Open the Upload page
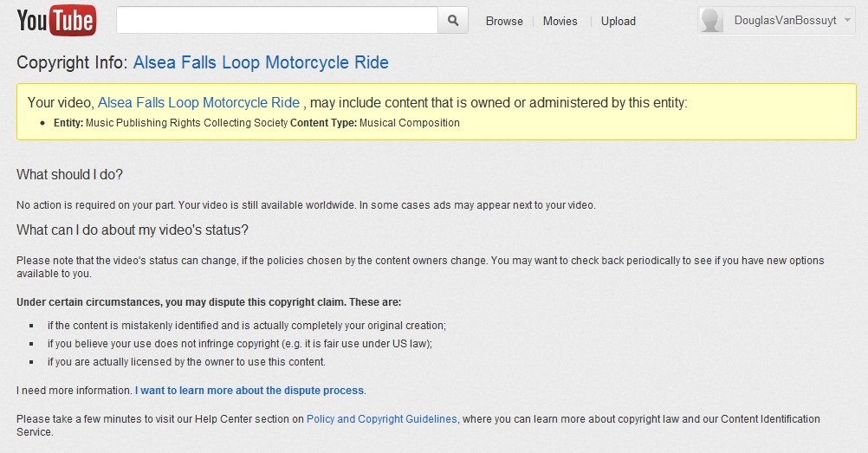The width and height of the screenshot is (868, 453). [619, 21]
